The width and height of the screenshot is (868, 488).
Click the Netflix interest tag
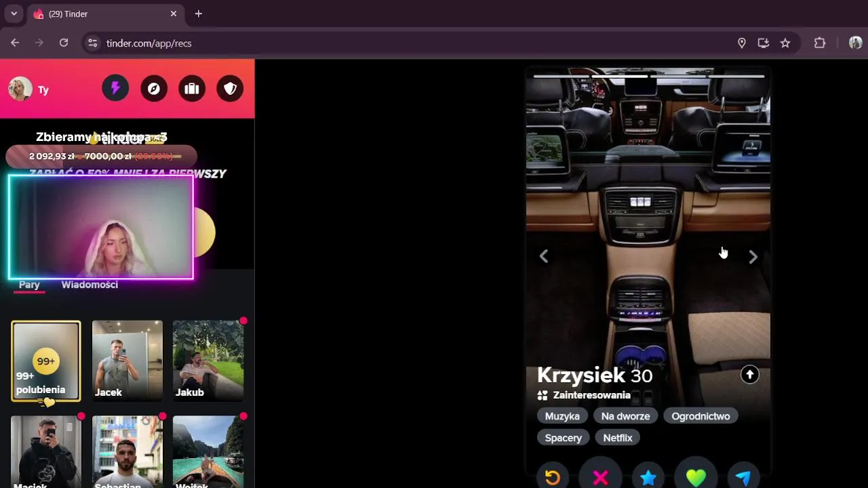coord(618,438)
